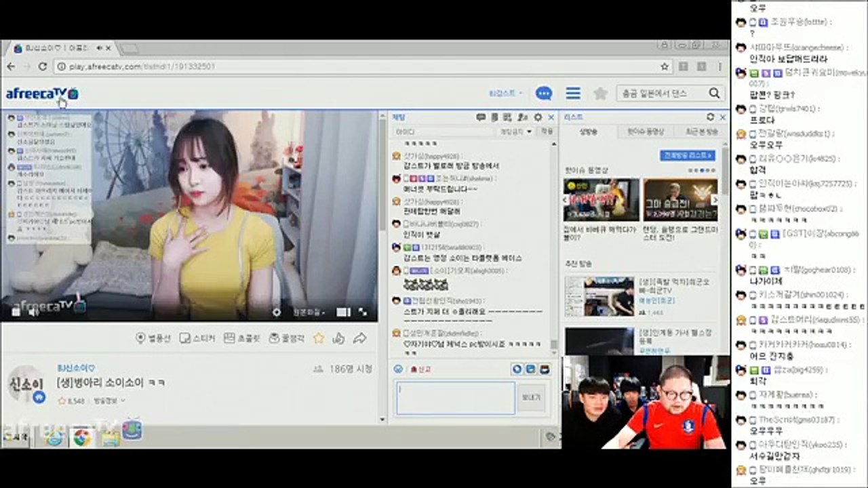The height and width of the screenshot is (488, 868).
Task: Reload the page with the refresh icon
Action: (x=43, y=66)
